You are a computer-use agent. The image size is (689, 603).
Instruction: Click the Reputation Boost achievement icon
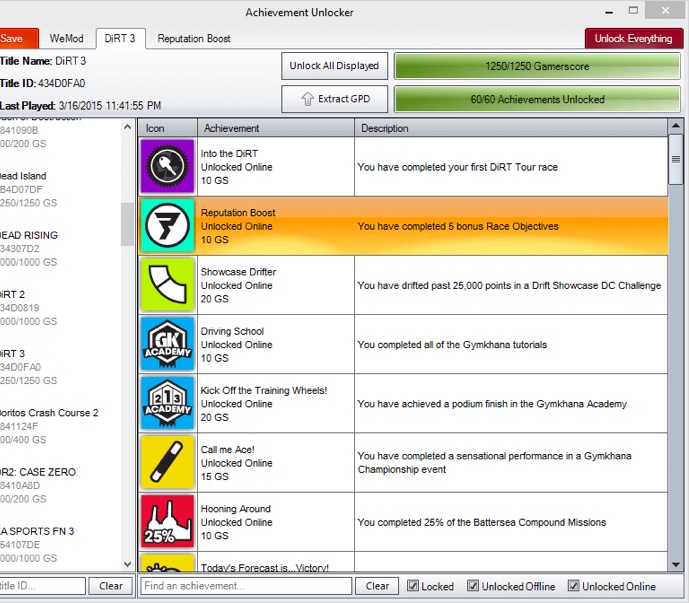pyautogui.click(x=167, y=225)
